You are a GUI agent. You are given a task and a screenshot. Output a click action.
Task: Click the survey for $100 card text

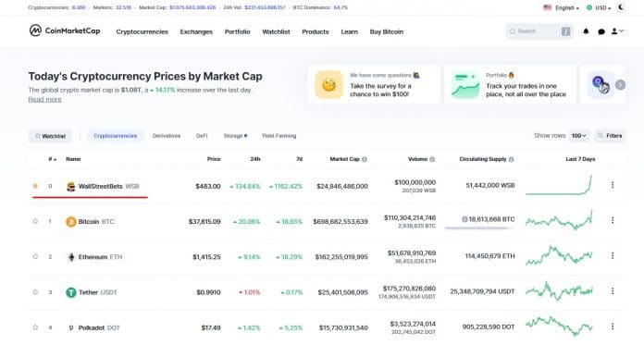[x=380, y=90]
